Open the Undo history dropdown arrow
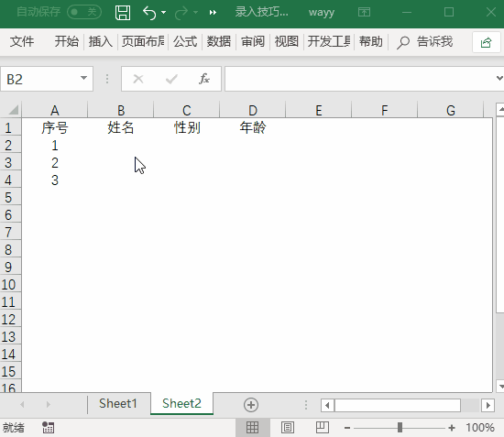 [x=164, y=13]
